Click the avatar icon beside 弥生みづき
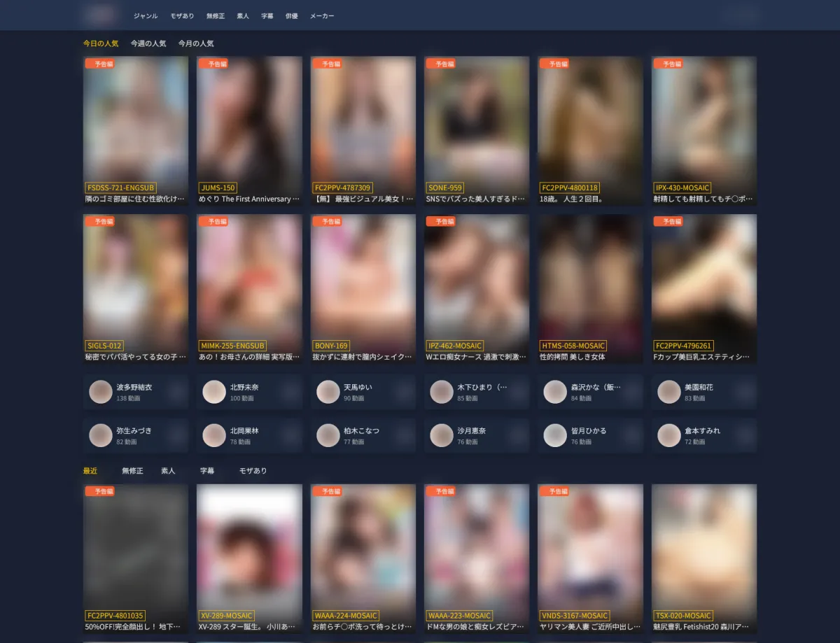Viewport: 840px width, 643px height. 101,435
